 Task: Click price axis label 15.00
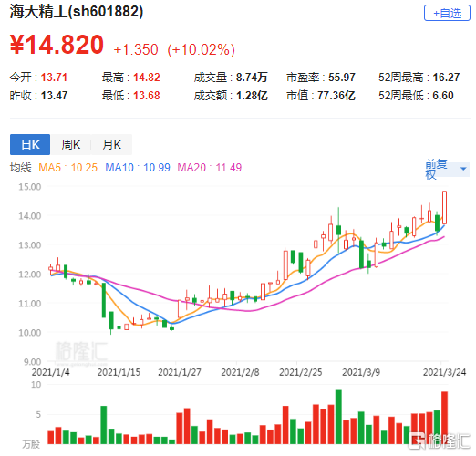(x=30, y=187)
